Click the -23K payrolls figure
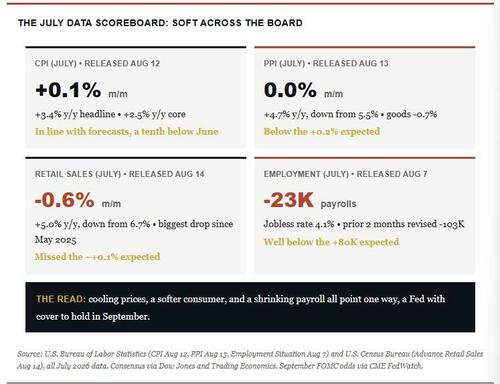This screenshot has width=500, height=384. pos(289,200)
